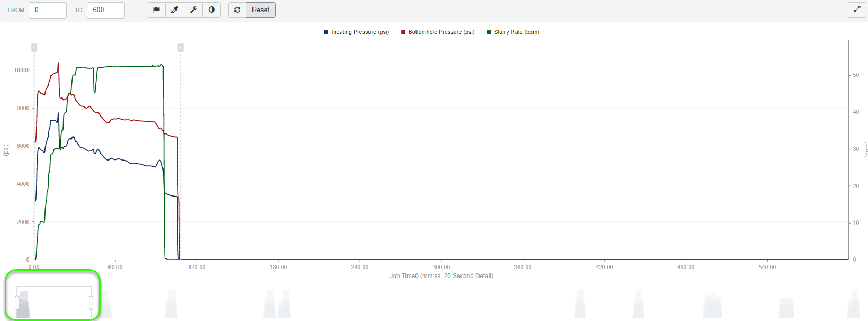Click the 540:00 time axis label

(x=767, y=267)
